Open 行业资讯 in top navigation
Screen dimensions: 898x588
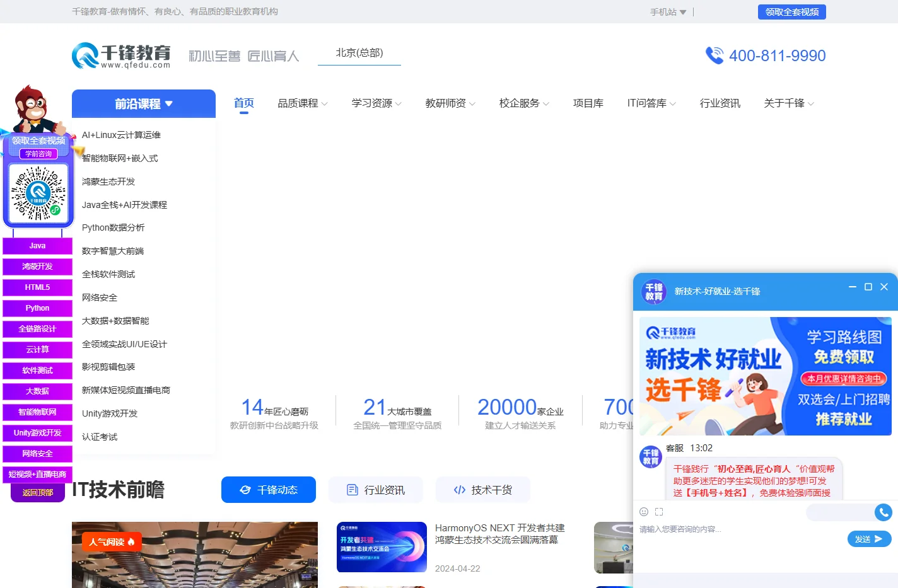[x=720, y=103]
